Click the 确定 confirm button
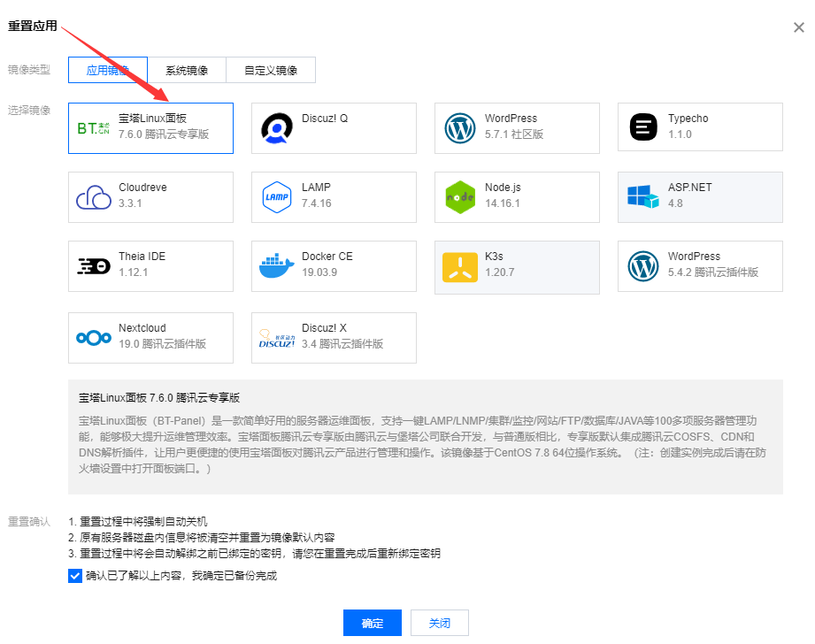 373,623
